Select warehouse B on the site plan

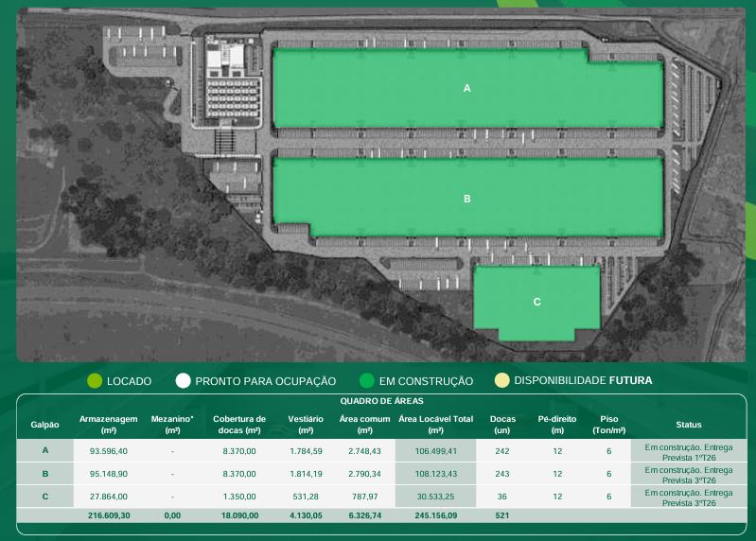pyautogui.click(x=466, y=199)
